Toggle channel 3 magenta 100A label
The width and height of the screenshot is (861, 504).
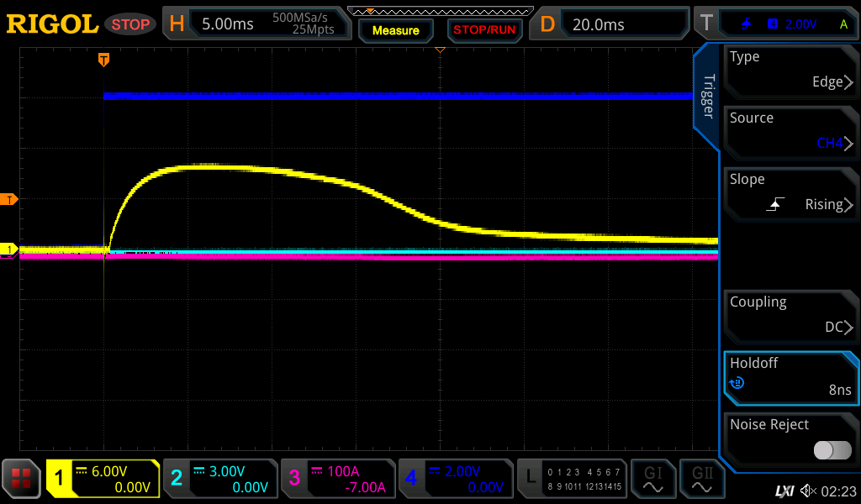336,479
